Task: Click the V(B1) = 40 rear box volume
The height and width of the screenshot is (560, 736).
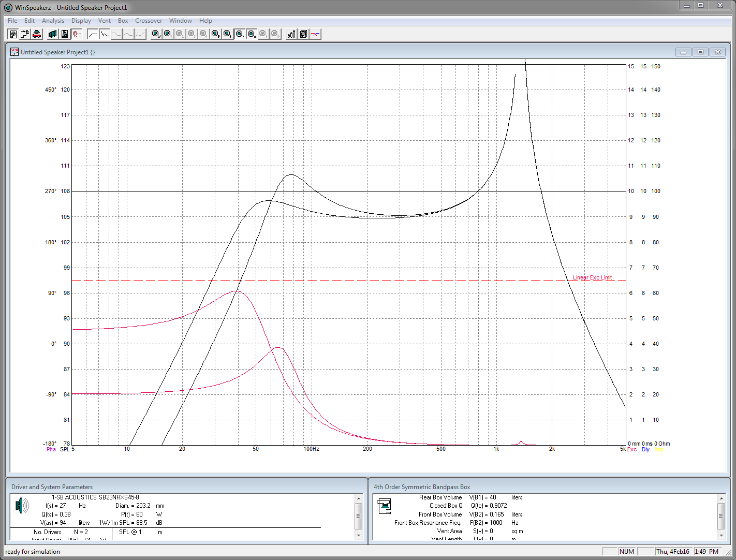Action: (x=483, y=497)
